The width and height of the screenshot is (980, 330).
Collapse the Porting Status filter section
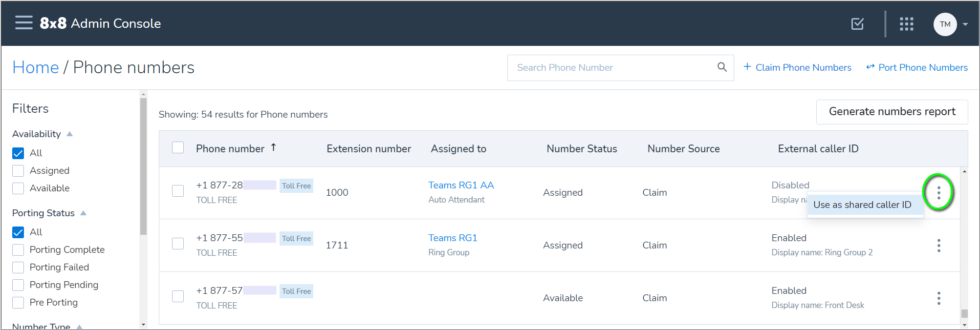(83, 213)
